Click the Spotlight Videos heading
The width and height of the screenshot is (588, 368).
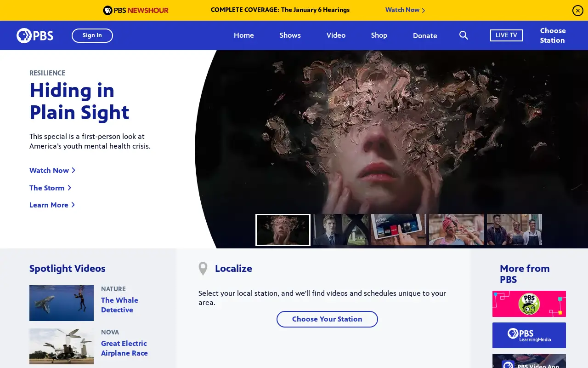(68, 269)
